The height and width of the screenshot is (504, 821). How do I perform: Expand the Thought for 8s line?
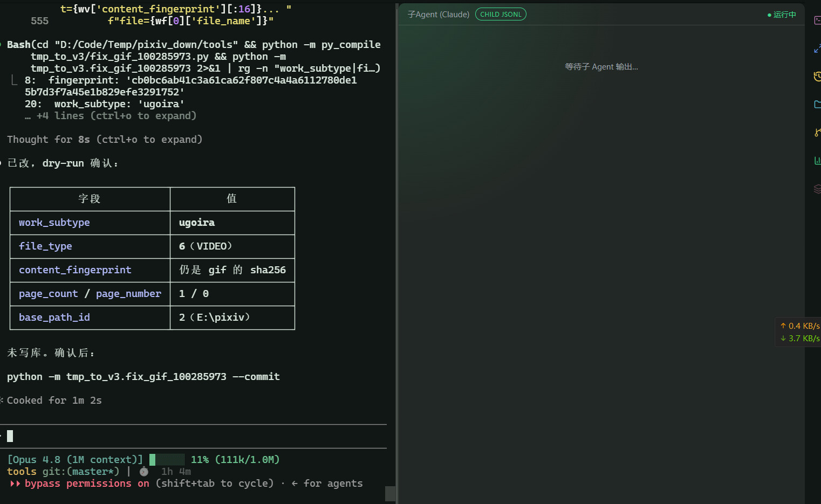pos(105,140)
